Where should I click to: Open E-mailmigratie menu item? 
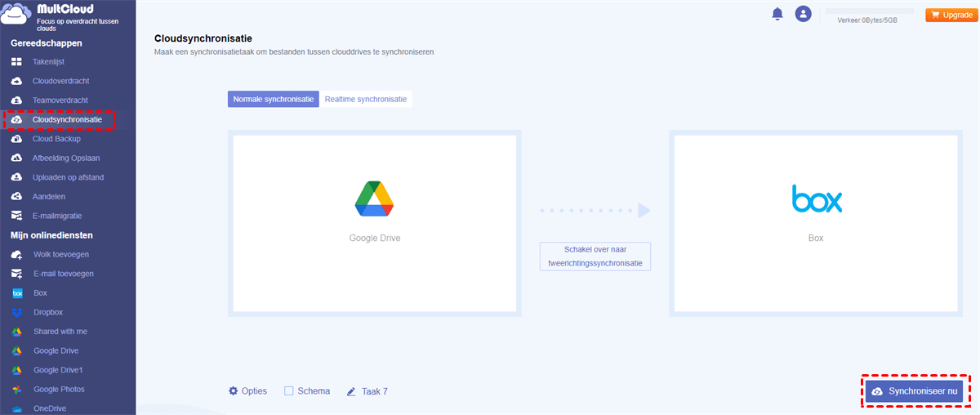point(58,216)
